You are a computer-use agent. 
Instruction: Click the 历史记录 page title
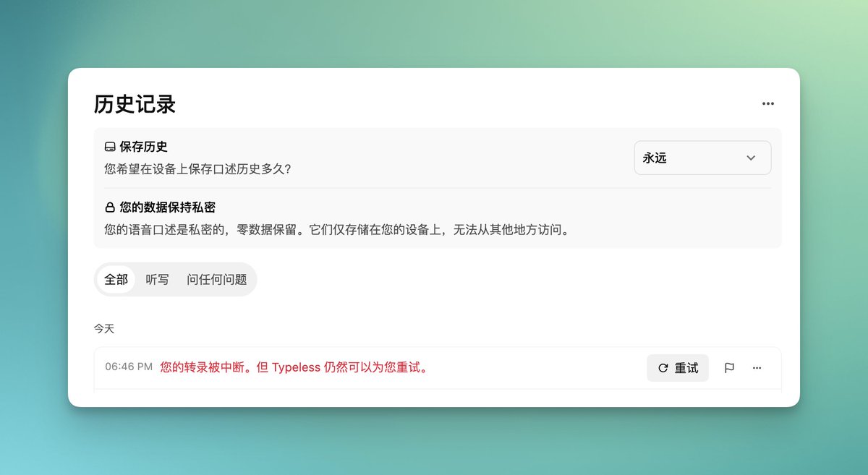click(x=135, y=105)
